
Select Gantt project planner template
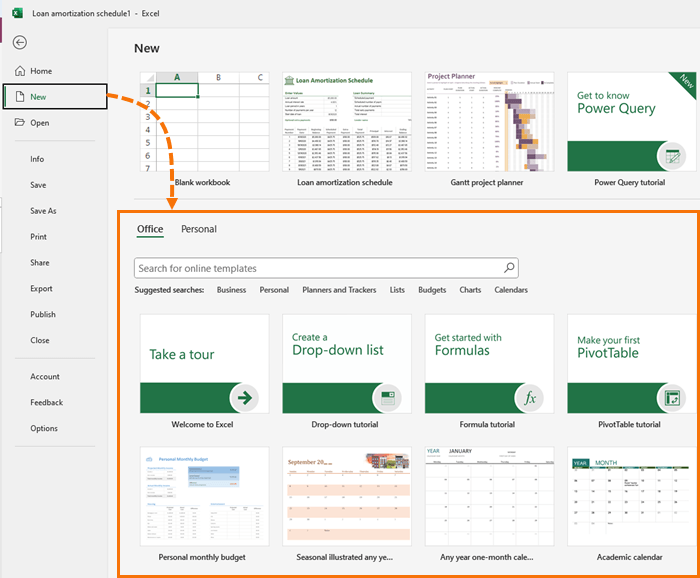tap(489, 121)
